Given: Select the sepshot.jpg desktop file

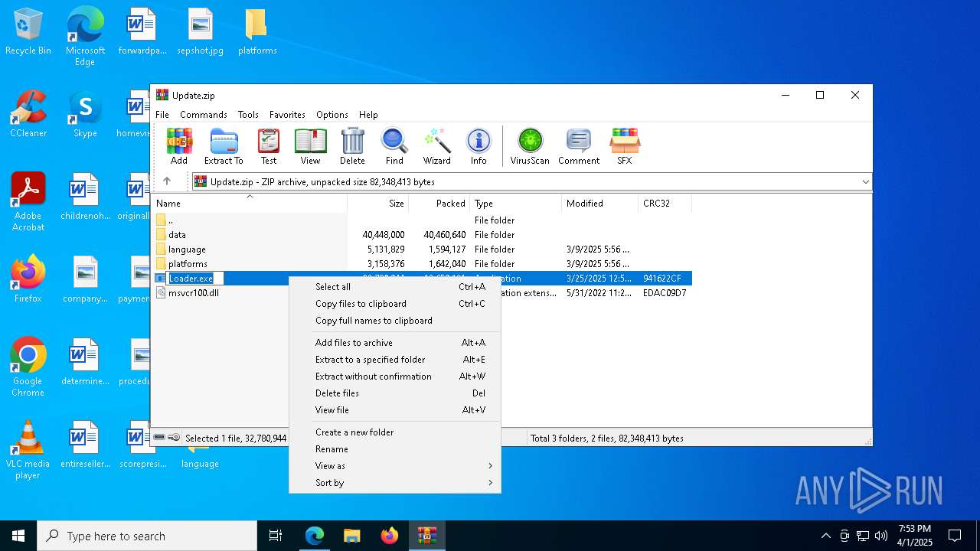Looking at the screenshot, I should tap(200, 32).
